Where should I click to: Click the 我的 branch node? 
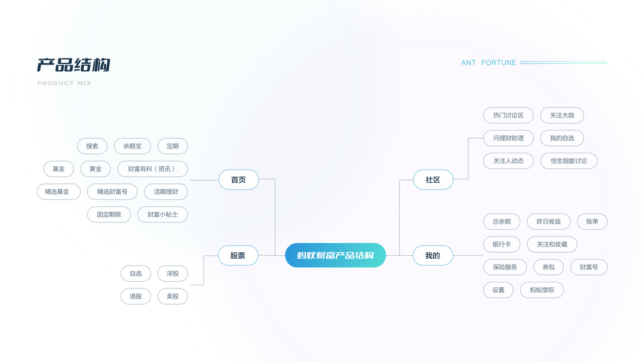coord(433,255)
